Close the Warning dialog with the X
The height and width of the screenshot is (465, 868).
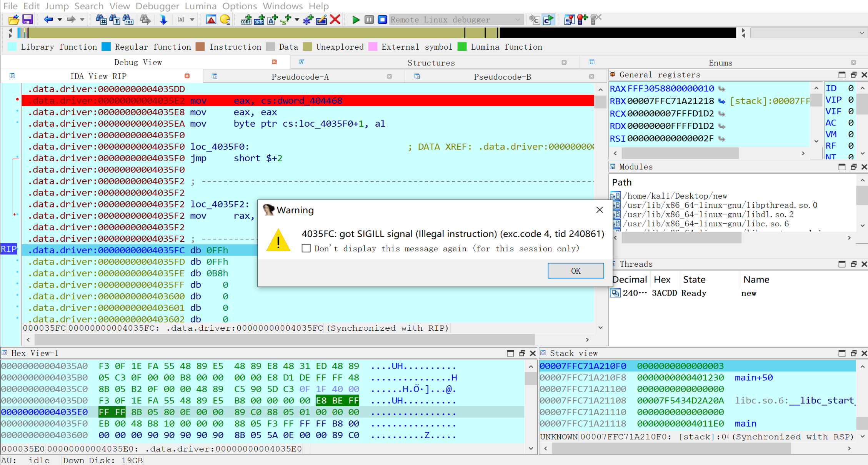tap(600, 210)
